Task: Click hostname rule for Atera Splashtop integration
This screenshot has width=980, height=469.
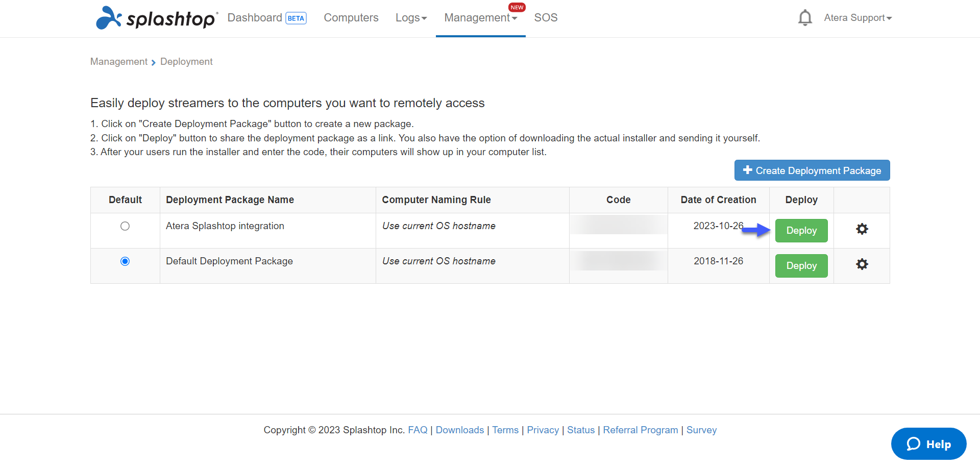Action: point(439,226)
